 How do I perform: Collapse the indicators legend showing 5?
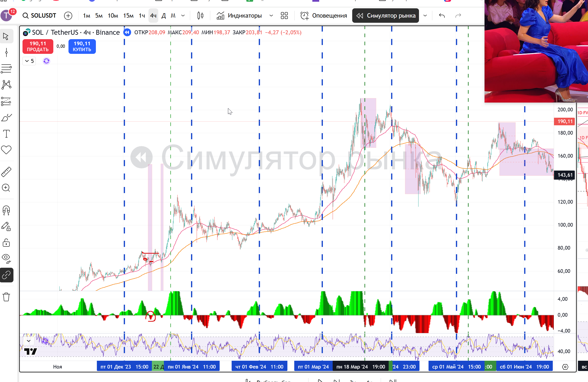pyautogui.click(x=29, y=61)
